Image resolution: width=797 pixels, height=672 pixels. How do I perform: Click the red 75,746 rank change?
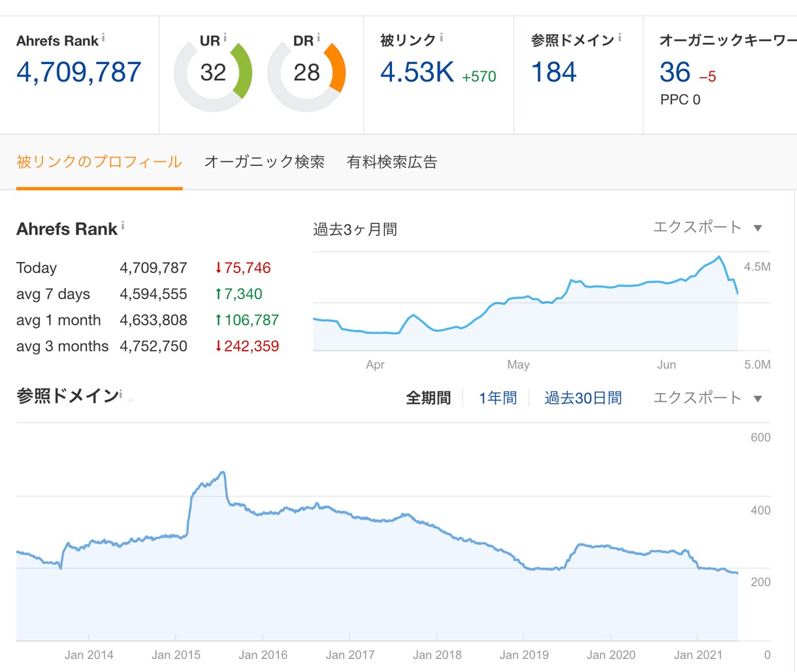[243, 268]
